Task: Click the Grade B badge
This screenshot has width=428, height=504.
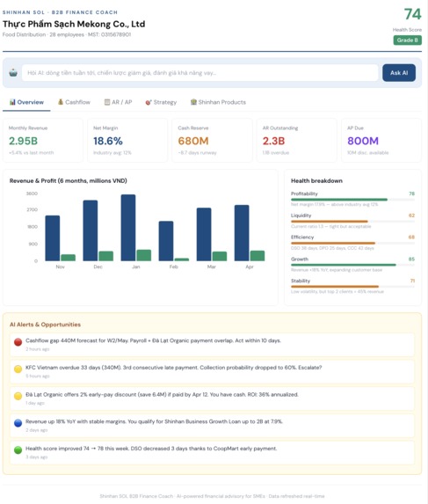Action: pyautogui.click(x=407, y=40)
